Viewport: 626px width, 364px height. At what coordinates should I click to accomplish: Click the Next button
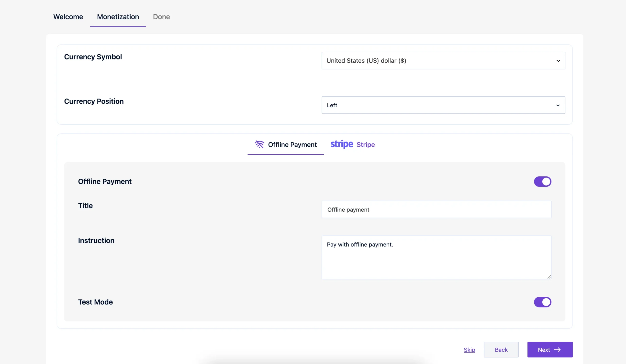(550, 350)
